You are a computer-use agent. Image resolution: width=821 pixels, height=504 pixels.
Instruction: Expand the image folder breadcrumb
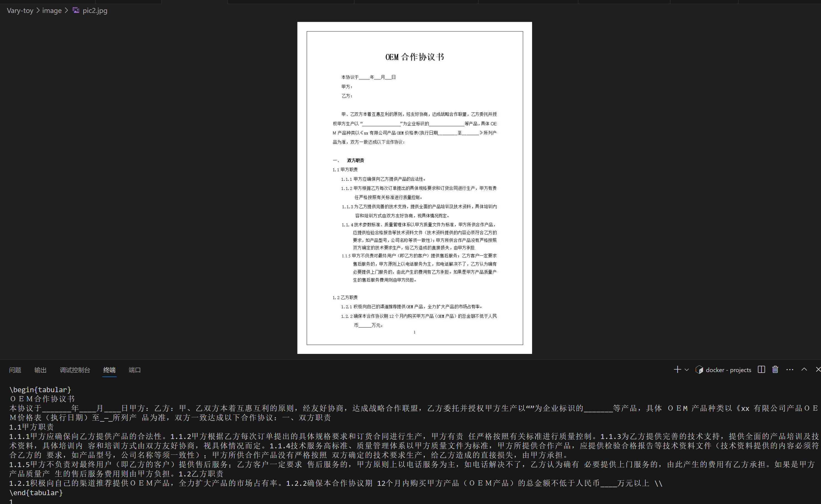coord(52,10)
